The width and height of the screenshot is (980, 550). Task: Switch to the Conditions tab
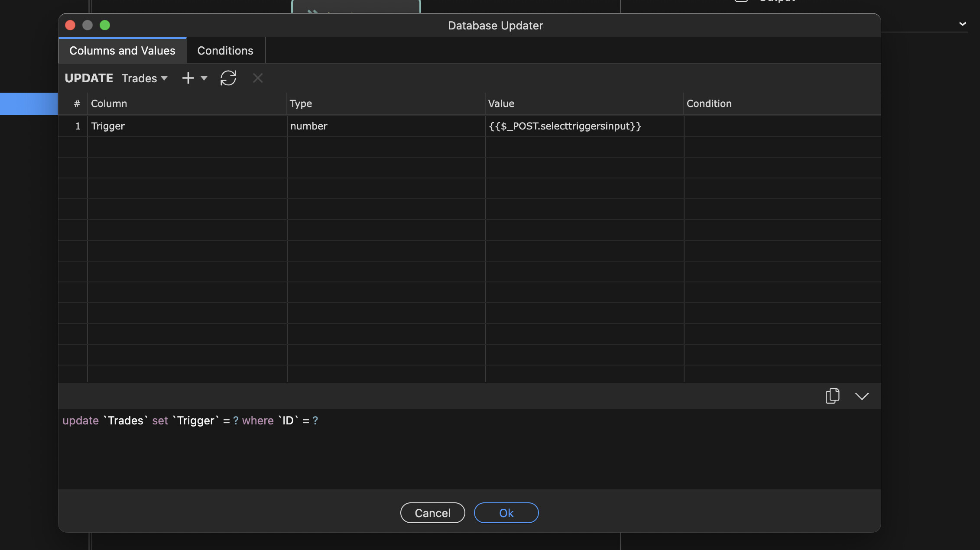coord(225,51)
